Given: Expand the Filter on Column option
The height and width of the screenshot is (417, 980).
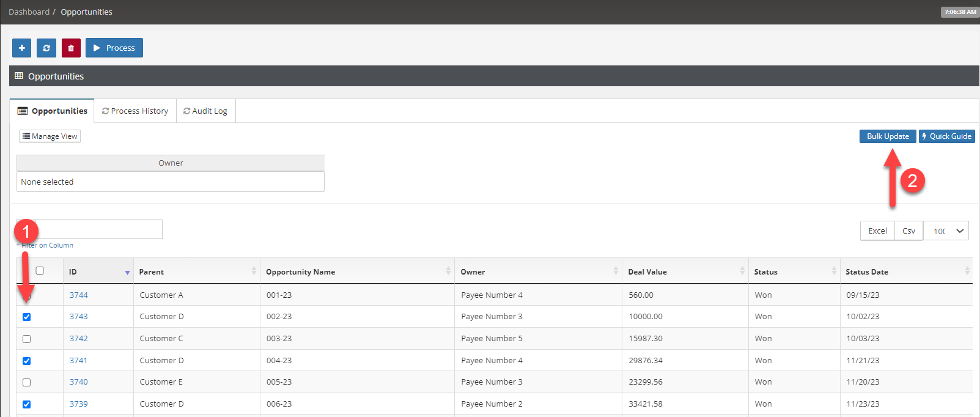Looking at the screenshot, I should pyautogui.click(x=46, y=245).
